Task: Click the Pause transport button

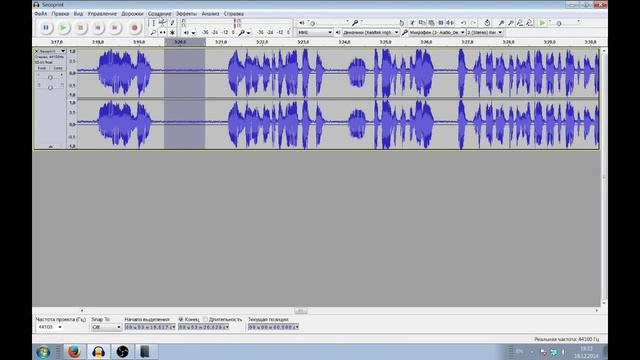Action: [x=46, y=28]
